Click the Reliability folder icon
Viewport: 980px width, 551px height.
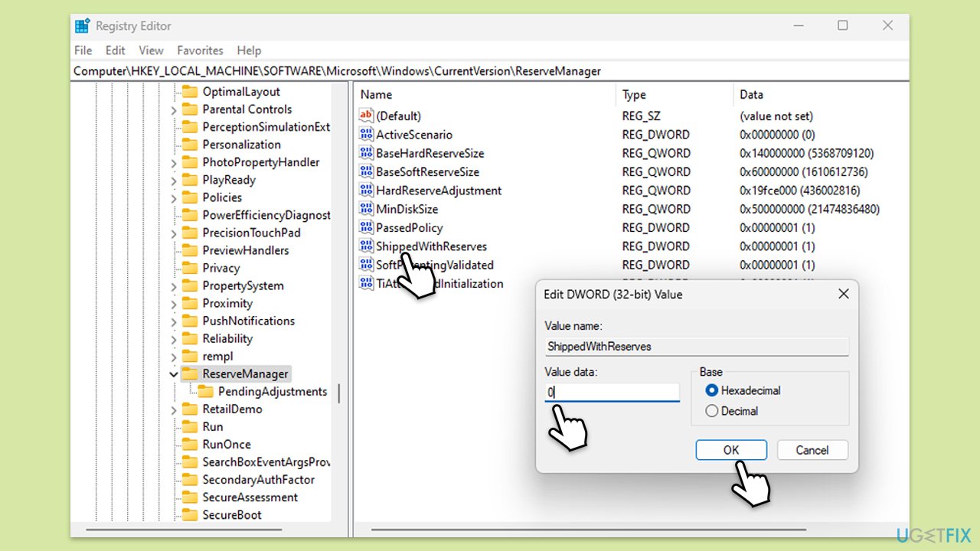(x=189, y=338)
